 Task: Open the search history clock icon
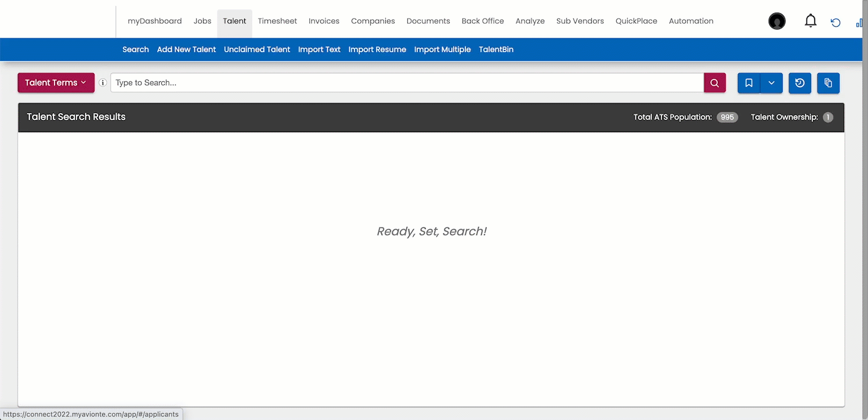pos(800,83)
